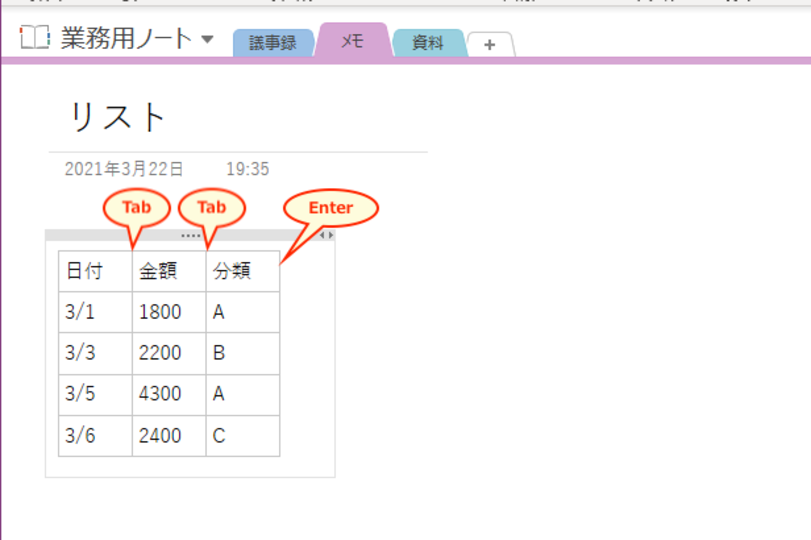Expand the 業務用ノート notebook dropdown arrow

[x=207, y=39]
